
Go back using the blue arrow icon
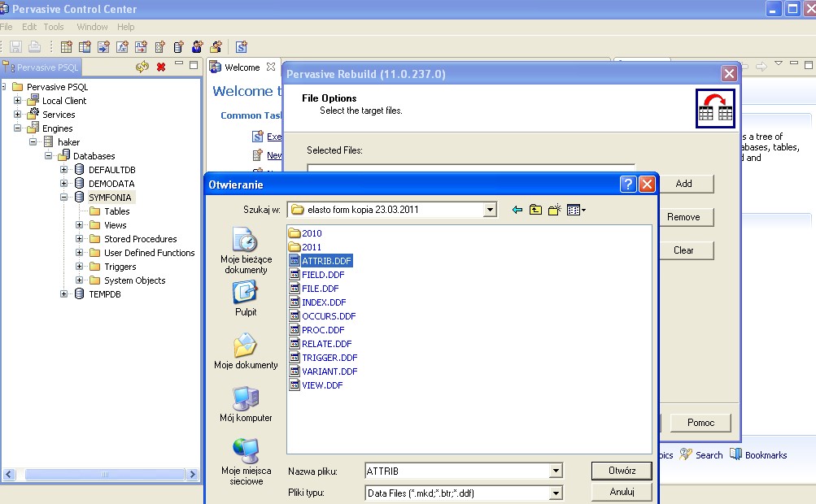pos(517,210)
